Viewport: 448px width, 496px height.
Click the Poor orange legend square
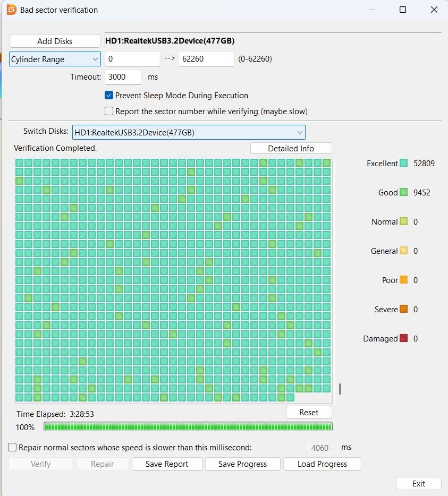[404, 280]
